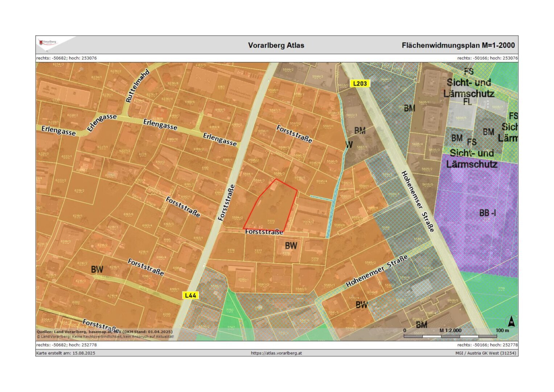The height and width of the screenshot is (392, 554).
Task: Click the yellow L44 road marker
Action: (190, 295)
